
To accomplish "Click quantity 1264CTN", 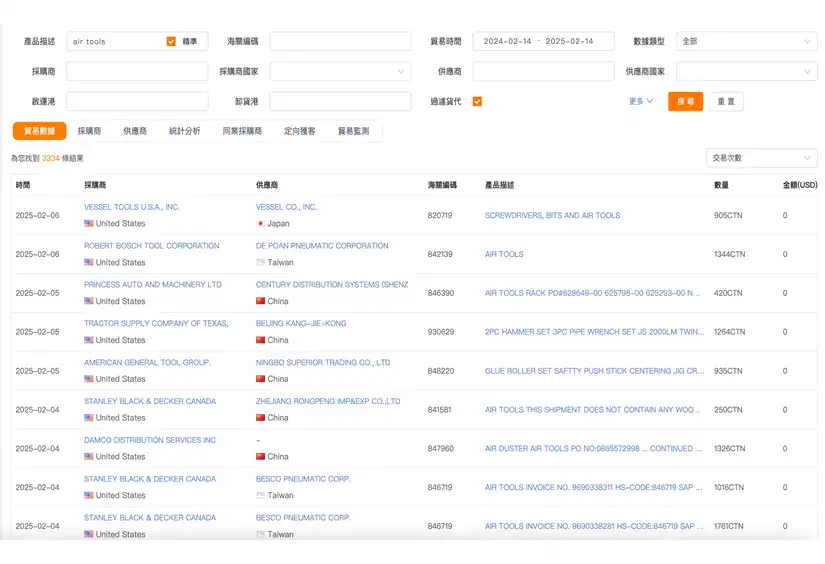I will coord(729,332).
